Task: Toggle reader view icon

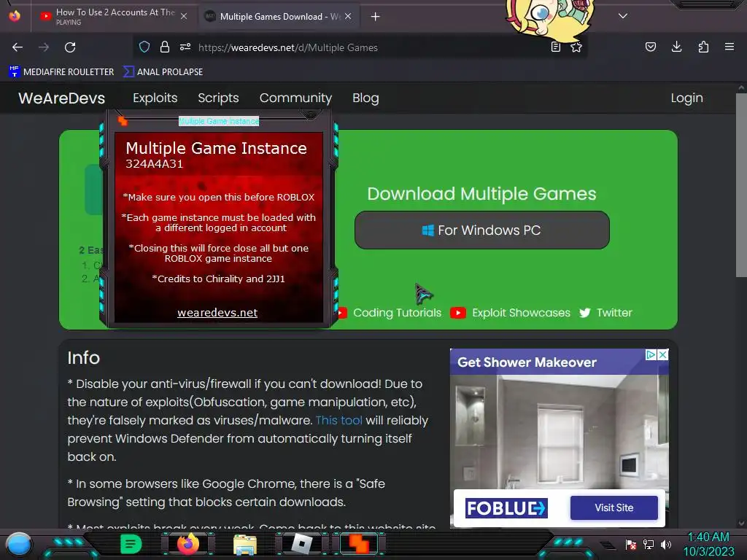Action: (x=555, y=47)
